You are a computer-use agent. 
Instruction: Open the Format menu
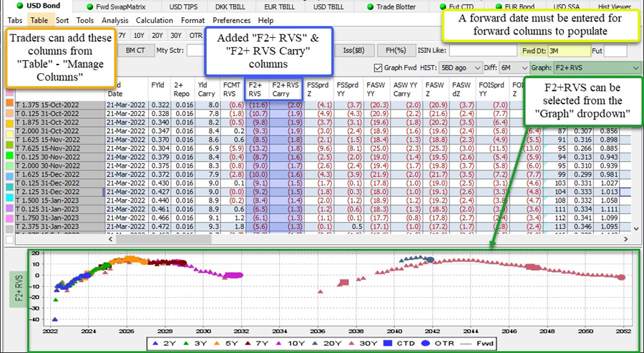(192, 20)
